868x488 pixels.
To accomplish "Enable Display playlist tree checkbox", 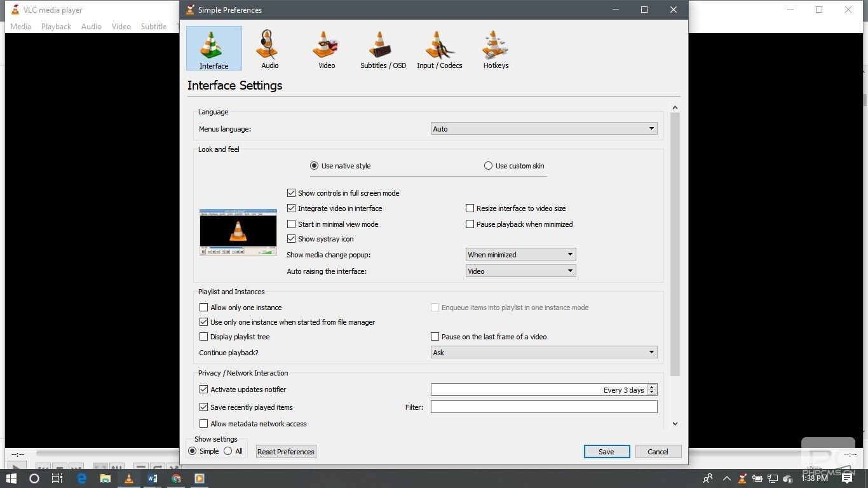I will pos(203,337).
